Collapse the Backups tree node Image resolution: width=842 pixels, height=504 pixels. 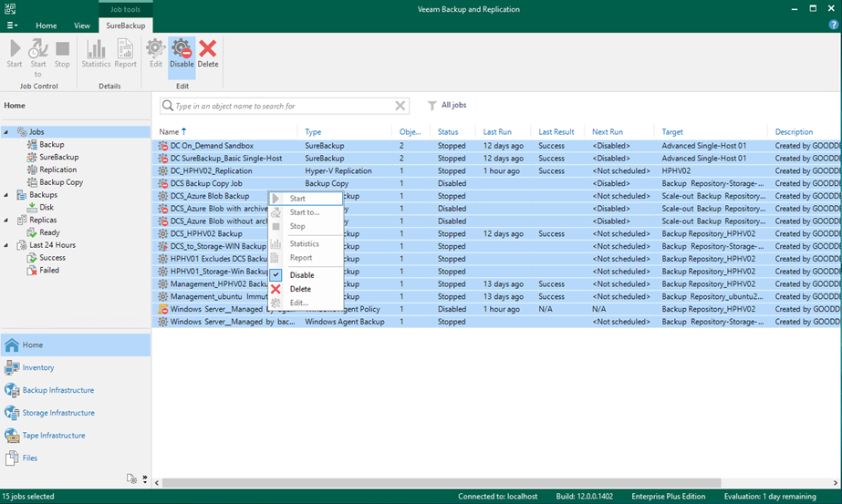point(6,195)
